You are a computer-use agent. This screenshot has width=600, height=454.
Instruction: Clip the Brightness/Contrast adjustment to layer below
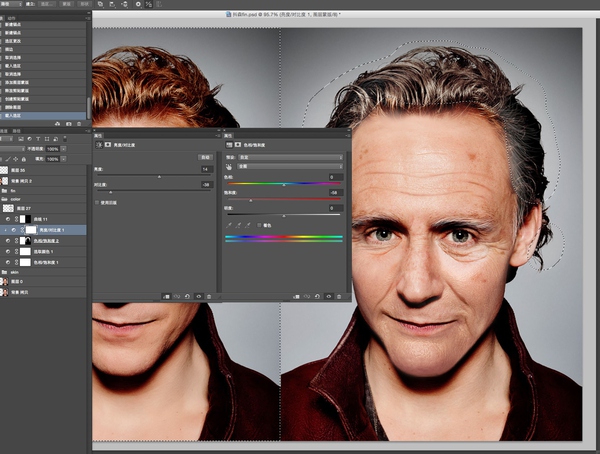point(164,296)
